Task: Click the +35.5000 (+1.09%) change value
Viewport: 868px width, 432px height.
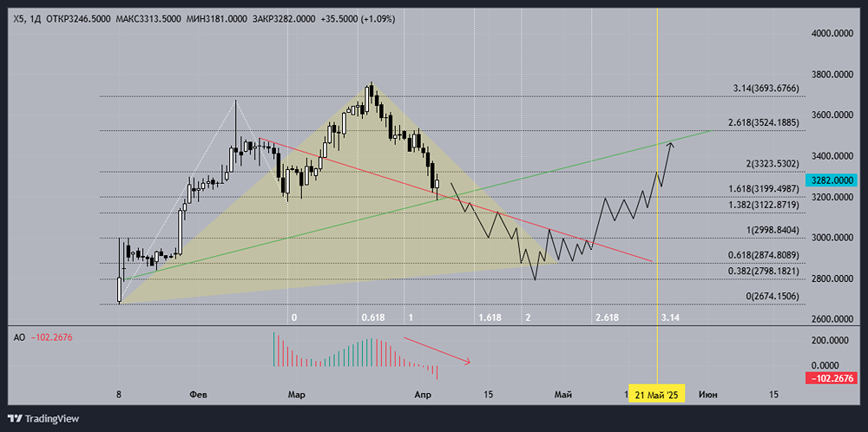Action: pos(358,19)
